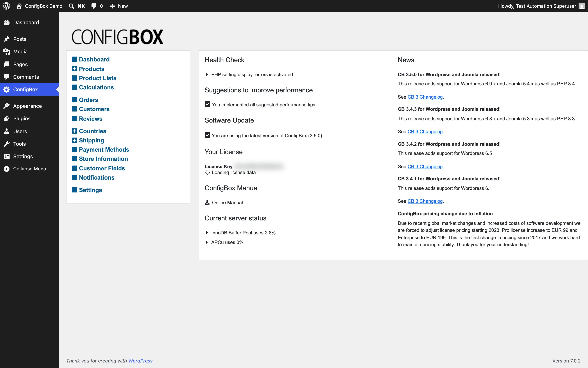Open CB 3 Changelog under CB 3.4.3
The width and height of the screenshot is (588, 368).
pyautogui.click(x=425, y=131)
